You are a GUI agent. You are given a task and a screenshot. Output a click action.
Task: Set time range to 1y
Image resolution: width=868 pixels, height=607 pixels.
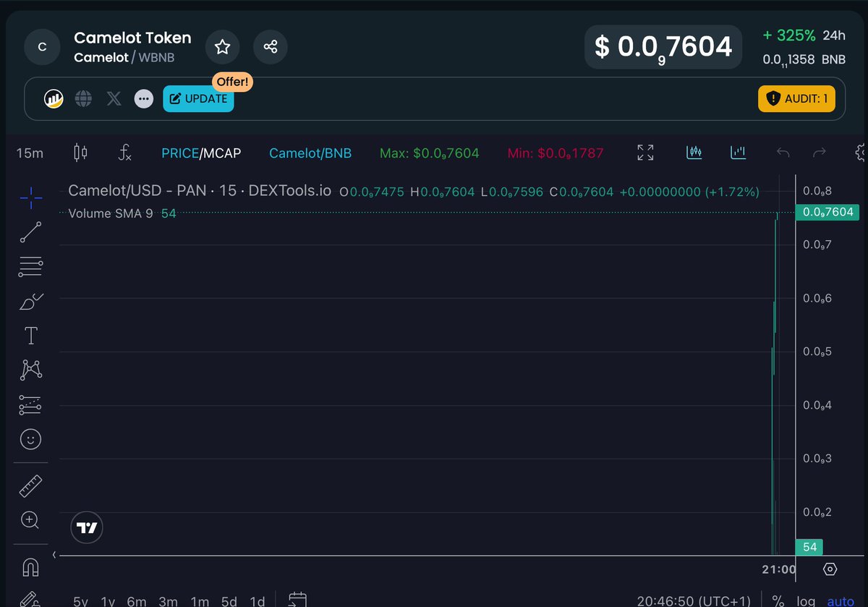coord(108,601)
